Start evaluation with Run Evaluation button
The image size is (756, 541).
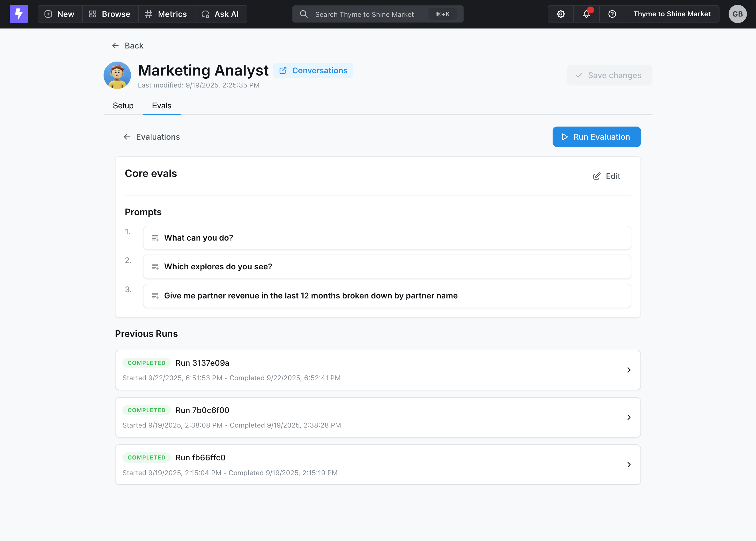[x=596, y=137]
